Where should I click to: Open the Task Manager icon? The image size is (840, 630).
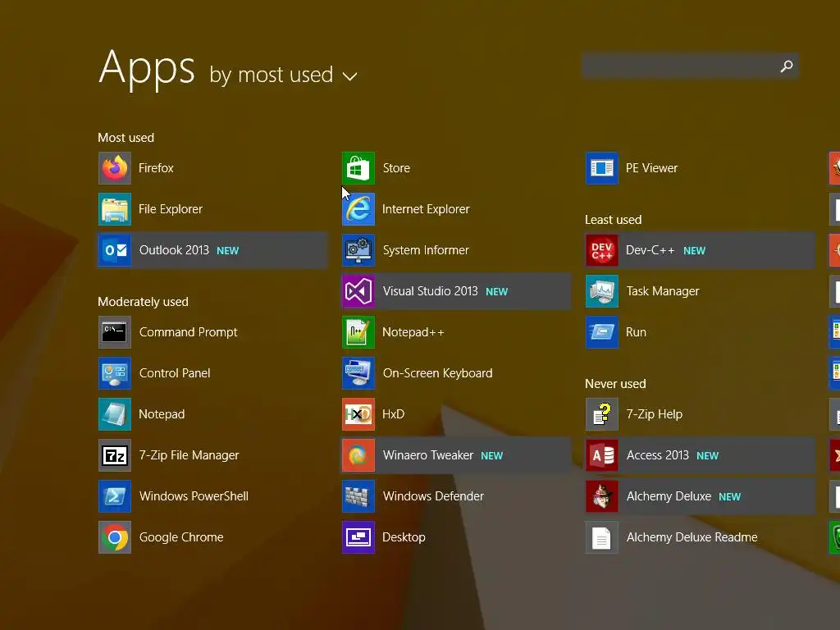pyautogui.click(x=602, y=291)
